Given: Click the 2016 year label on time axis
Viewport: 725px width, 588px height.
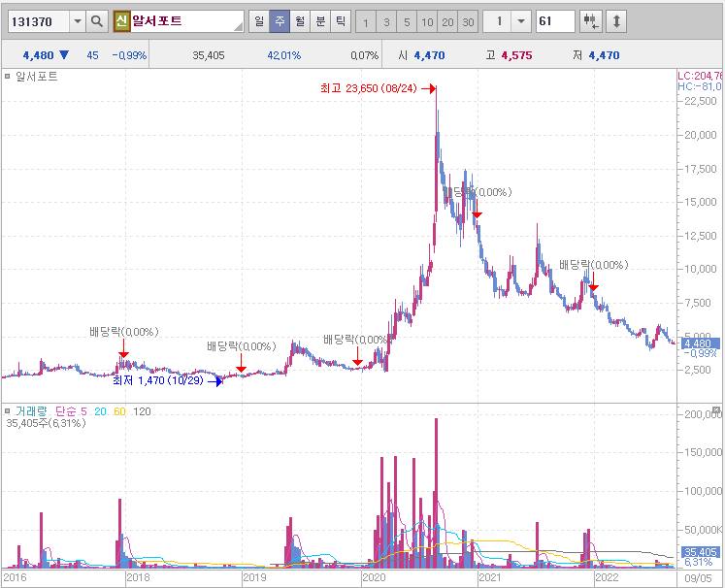Looking at the screenshot, I should (x=16, y=577).
